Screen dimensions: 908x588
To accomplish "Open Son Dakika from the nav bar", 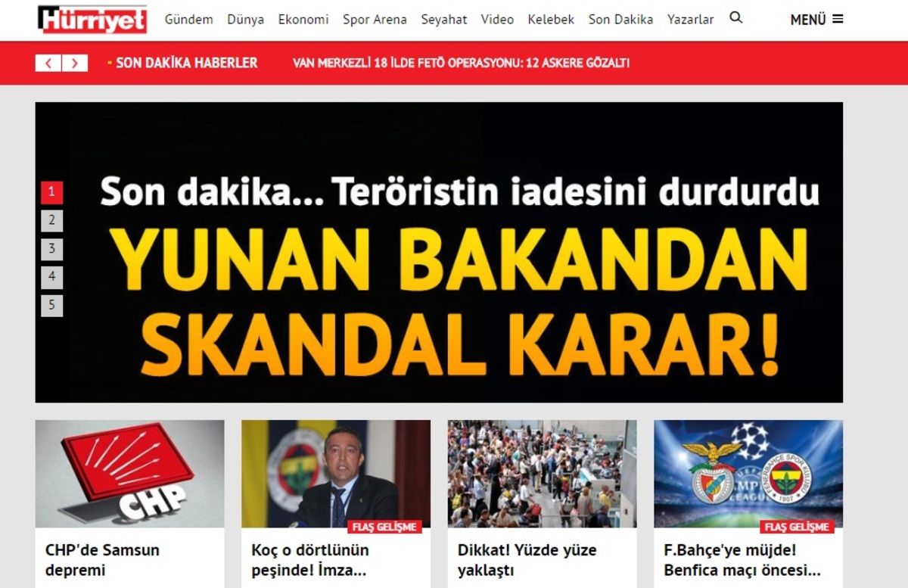I will [x=620, y=20].
